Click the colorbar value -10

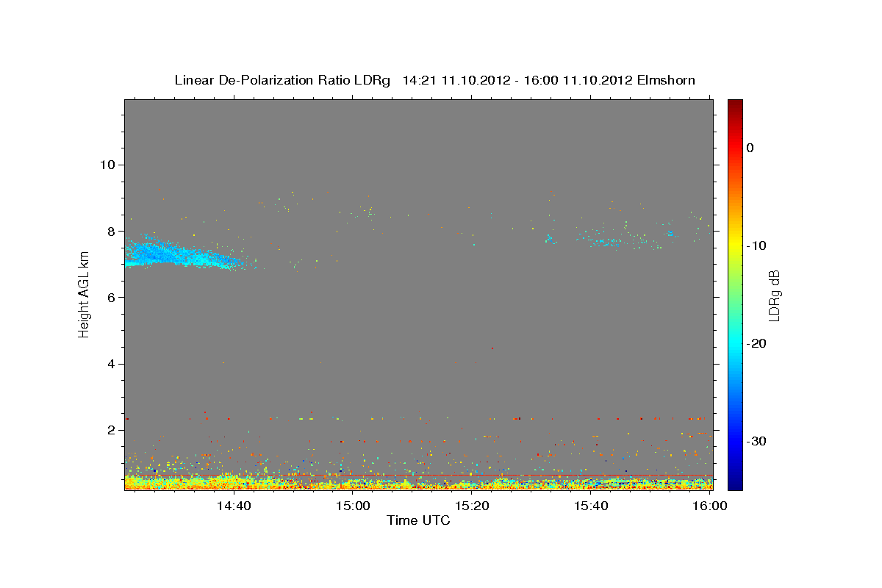tap(756, 245)
